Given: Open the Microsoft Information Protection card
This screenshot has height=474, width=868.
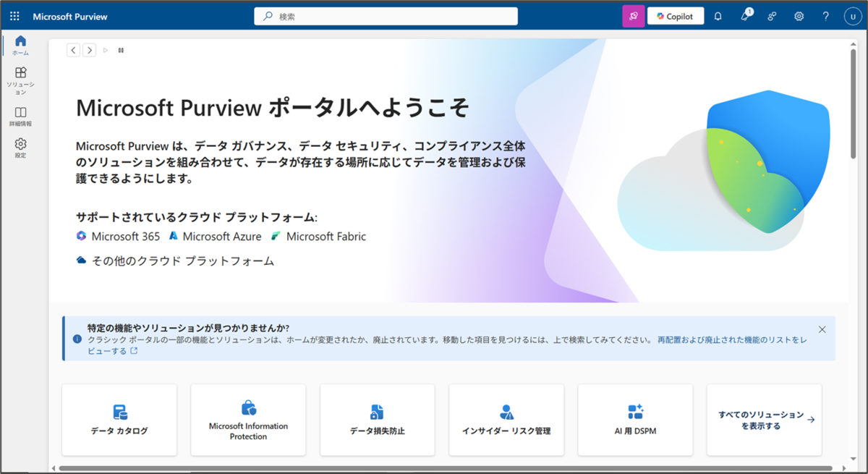Looking at the screenshot, I should click(x=248, y=420).
